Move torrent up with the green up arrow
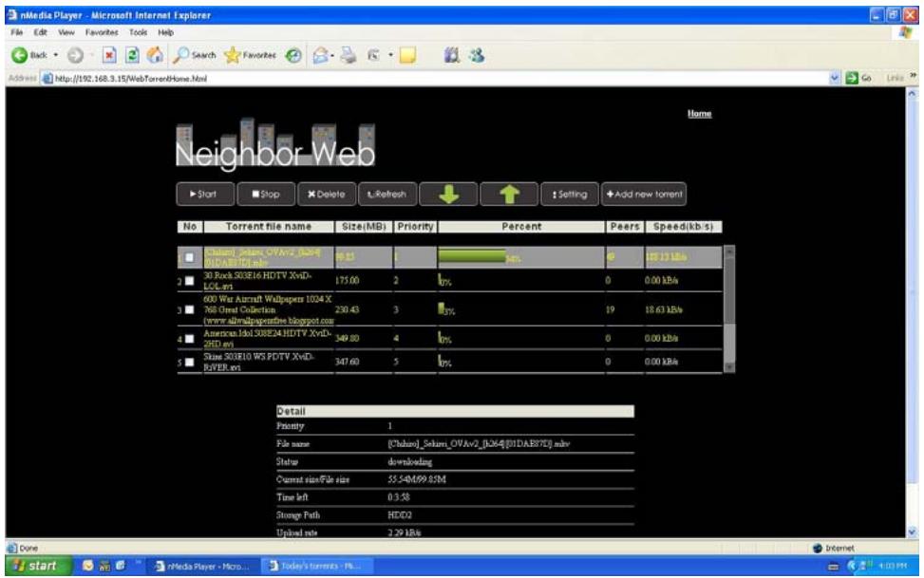Image resolution: width=924 pixels, height=578 pixels. point(509,194)
